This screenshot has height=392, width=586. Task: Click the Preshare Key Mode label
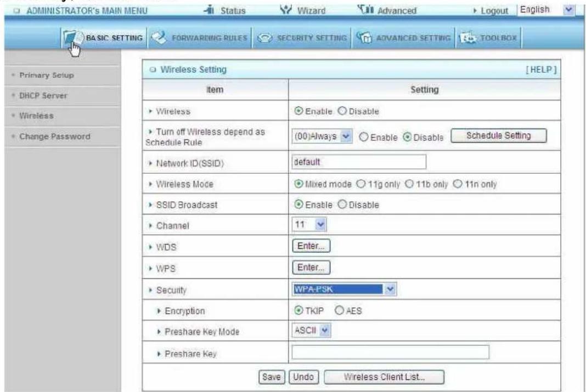(202, 332)
